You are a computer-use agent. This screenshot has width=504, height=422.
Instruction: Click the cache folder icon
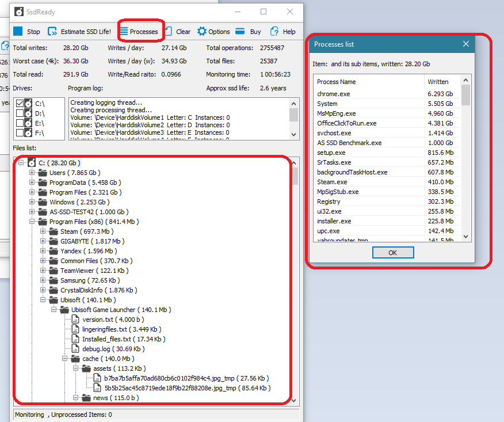(75, 359)
